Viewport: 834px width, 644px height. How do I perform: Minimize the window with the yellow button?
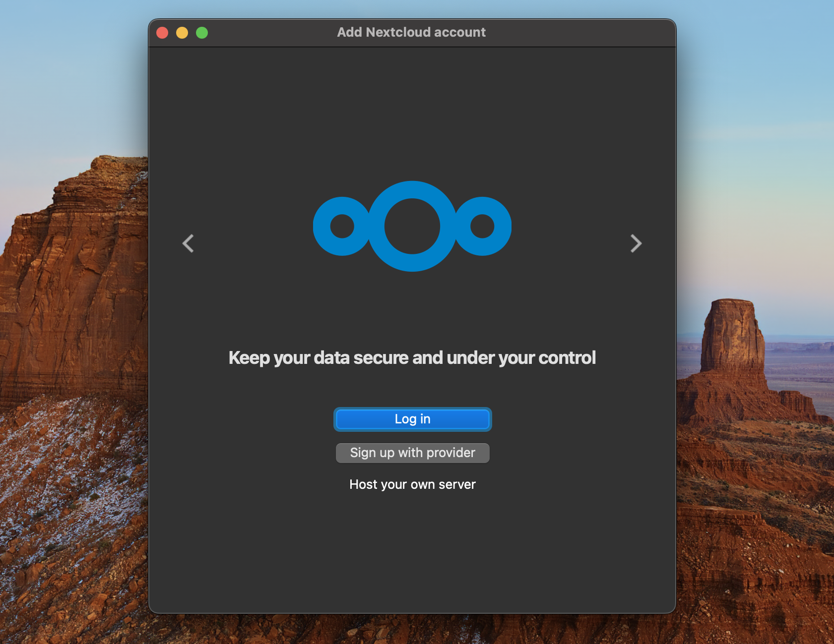point(182,33)
